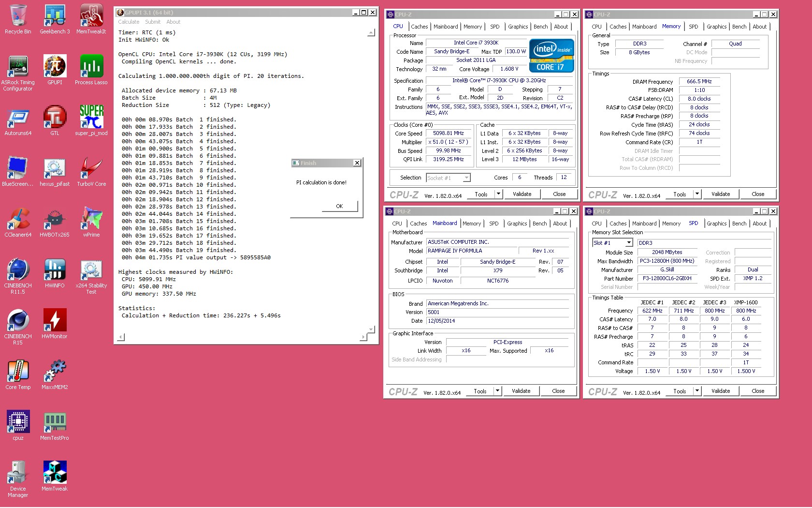Click Close button in top-right Memory CPU-Z
Screen dimensions: 812x508
[x=758, y=194]
